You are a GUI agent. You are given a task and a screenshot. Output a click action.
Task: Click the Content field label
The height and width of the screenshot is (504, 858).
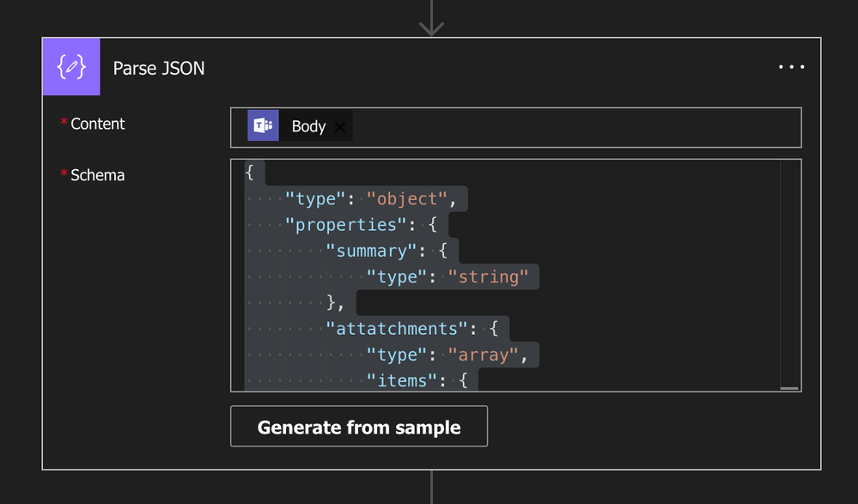click(x=97, y=124)
